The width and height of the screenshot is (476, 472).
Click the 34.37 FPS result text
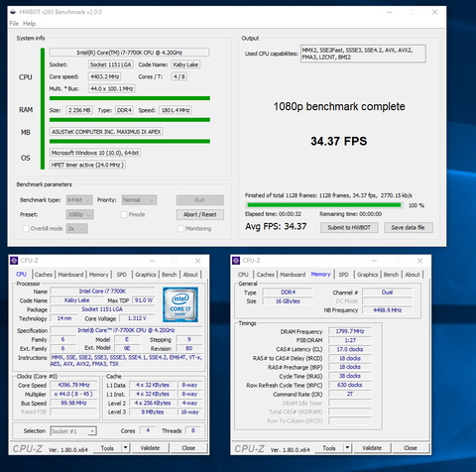(339, 141)
